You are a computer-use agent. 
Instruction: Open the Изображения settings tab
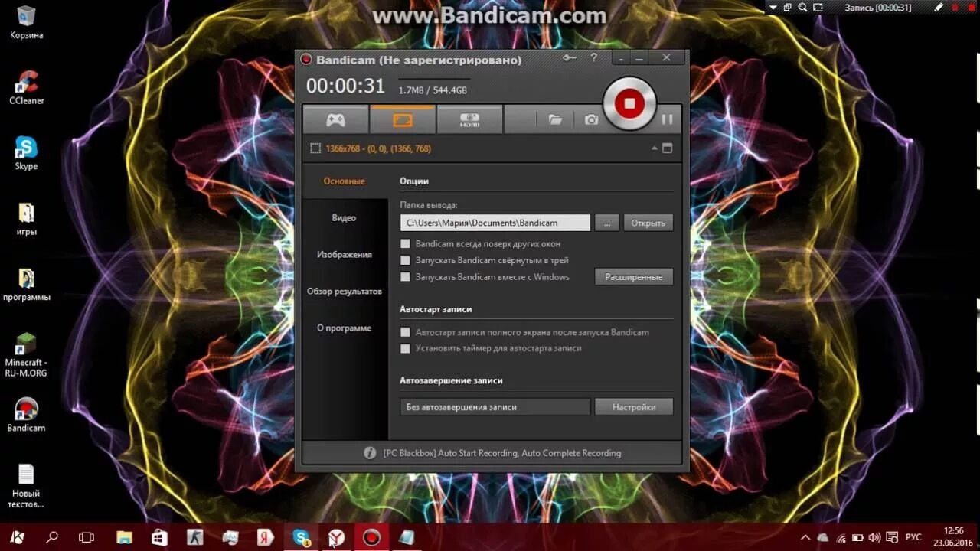coord(345,255)
